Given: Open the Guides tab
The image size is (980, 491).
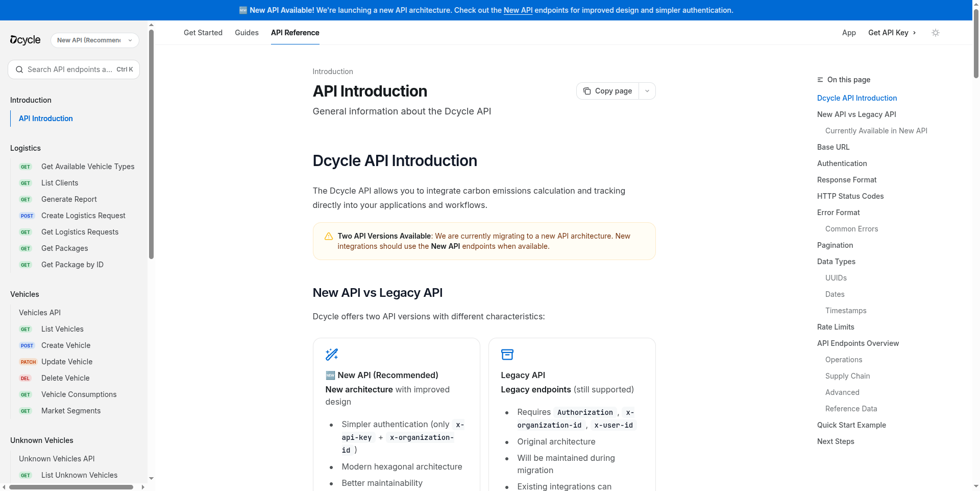Looking at the screenshot, I should (x=247, y=33).
